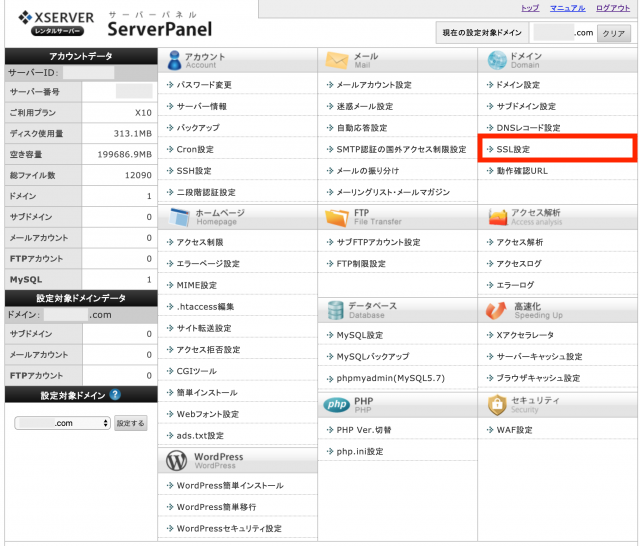Open SSL設定

(513, 149)
